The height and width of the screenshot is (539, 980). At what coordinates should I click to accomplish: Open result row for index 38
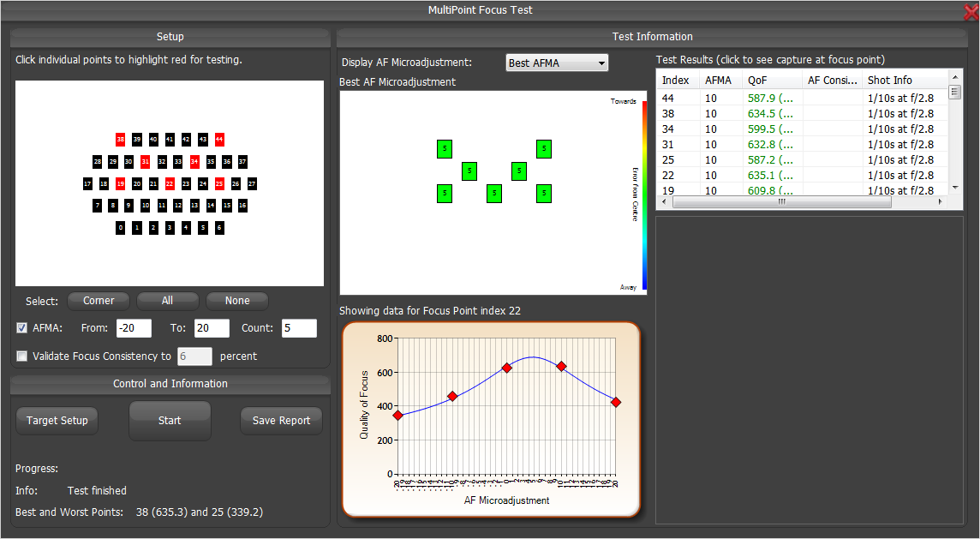click(803, 114)
